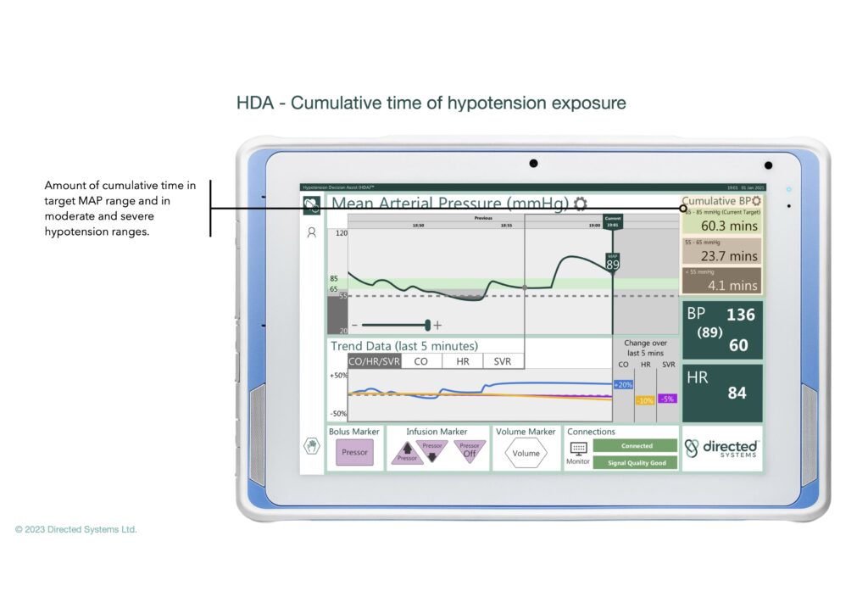Click the MAP graph zoom slider handle
This screenshot has width=868, height=614.
point(427,325)
